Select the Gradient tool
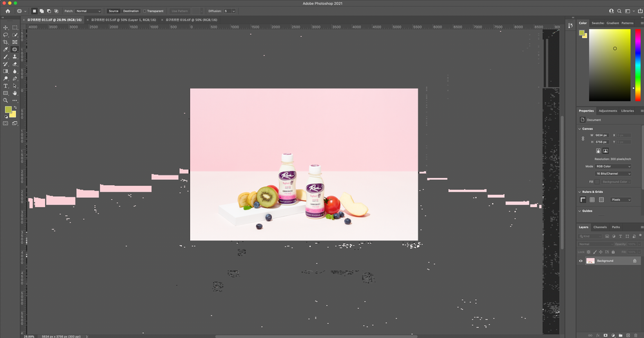The height and width of the screenshot is (338, 644). (x=5, y=71)
